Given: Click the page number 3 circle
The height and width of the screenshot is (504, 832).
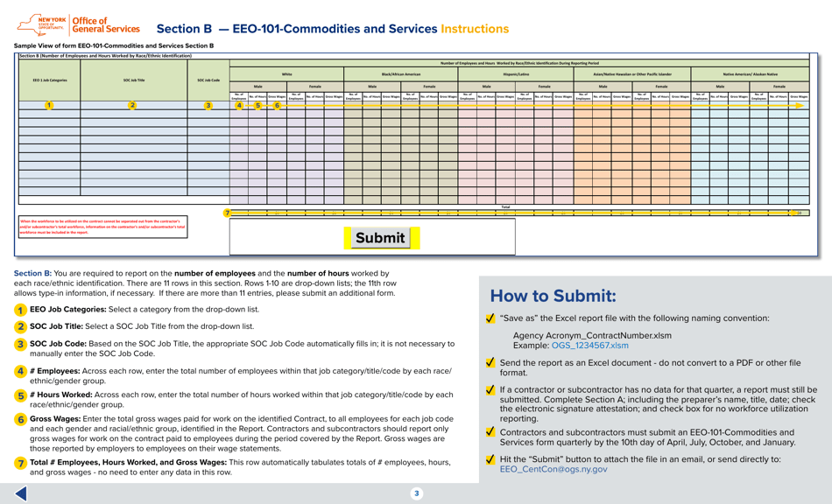Looking at the screenshot, I should [x=415, y=492].
